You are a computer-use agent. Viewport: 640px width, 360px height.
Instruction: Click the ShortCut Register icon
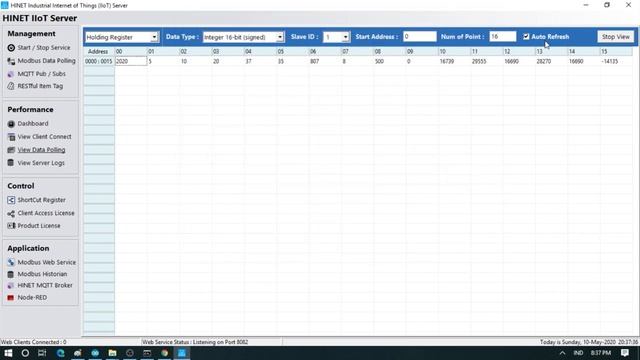pyautogui.click(x=11, y=200)
